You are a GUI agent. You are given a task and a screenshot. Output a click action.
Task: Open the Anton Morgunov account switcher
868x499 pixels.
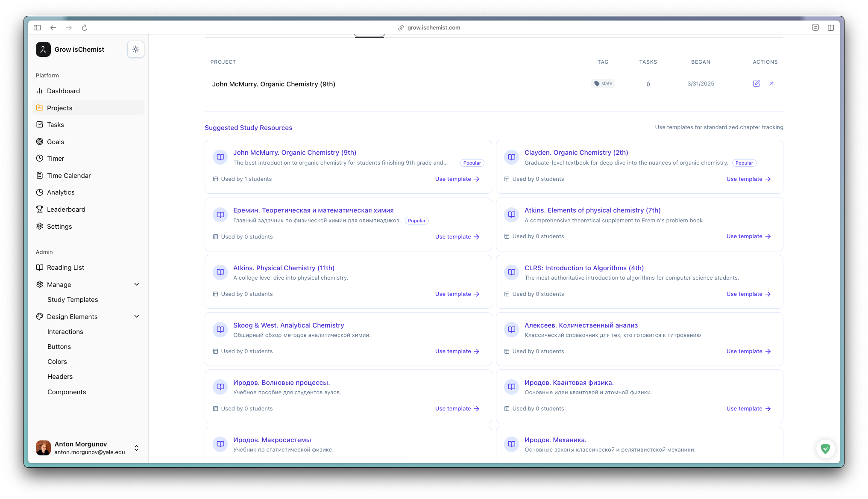coord(136,448)
